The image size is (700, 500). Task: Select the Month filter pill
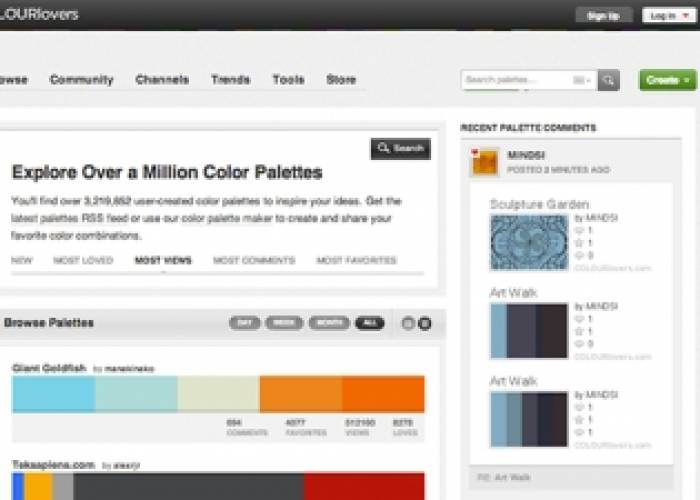tap(329, 323)
